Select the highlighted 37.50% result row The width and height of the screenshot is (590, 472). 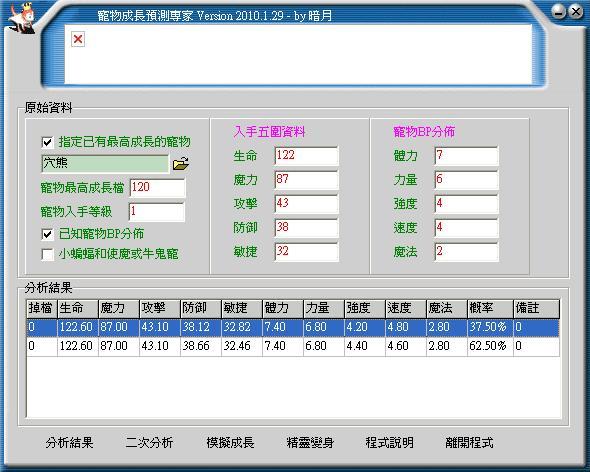tap(293, 327)
